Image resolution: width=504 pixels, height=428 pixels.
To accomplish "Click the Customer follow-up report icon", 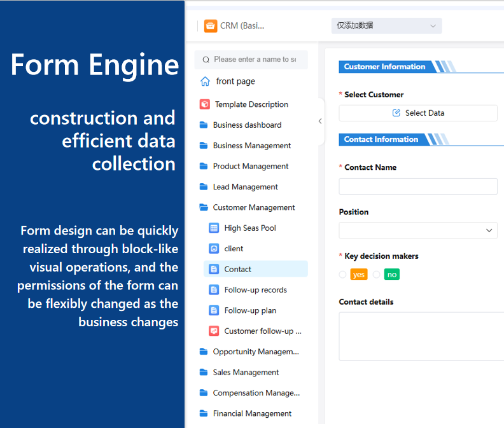I will tap(214, 331).
